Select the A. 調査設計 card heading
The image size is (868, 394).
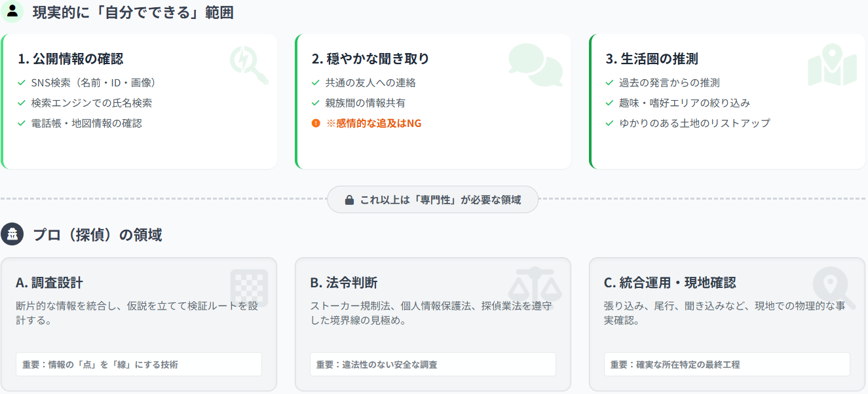49,283
